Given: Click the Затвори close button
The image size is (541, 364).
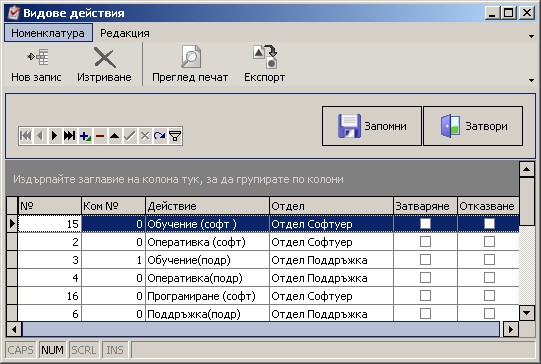Looking at the screenshot, I should [473, 126].
